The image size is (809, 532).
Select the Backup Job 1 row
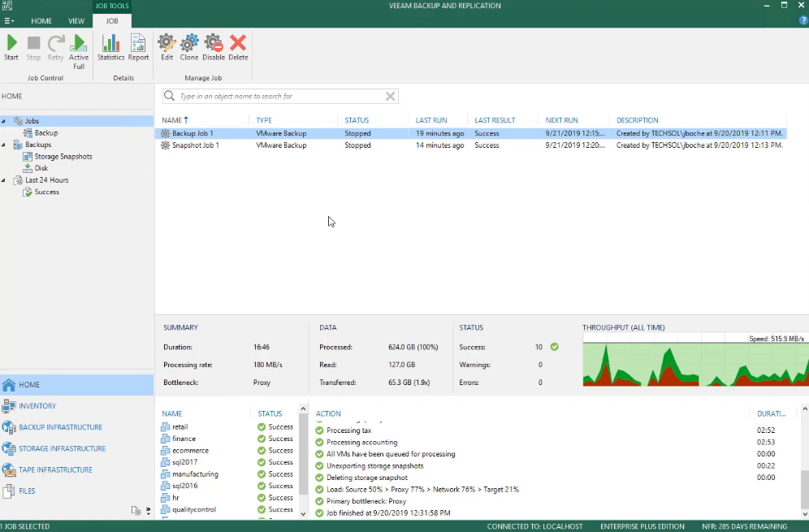pyautogui.click(x=470, y=134)
